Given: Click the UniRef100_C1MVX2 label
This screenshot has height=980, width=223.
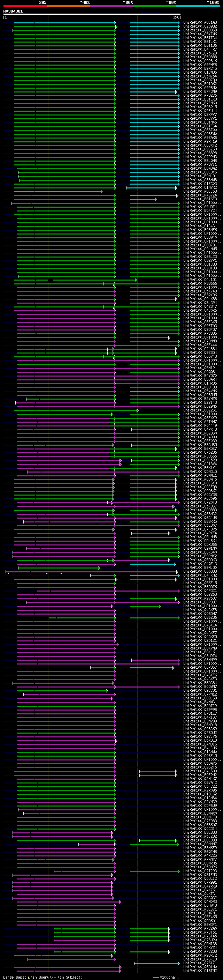Looking at the screenshot, I should tap(200, 187).
